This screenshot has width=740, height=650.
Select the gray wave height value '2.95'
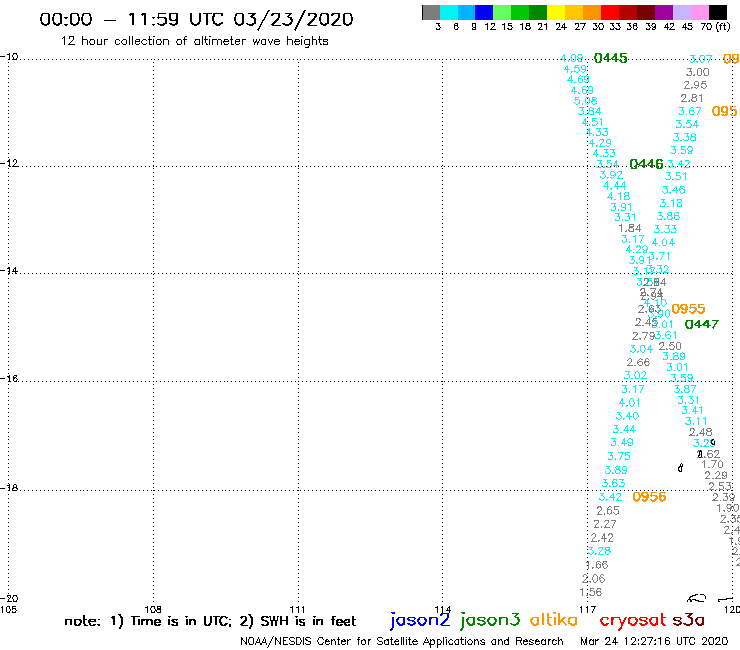[695, 85]
